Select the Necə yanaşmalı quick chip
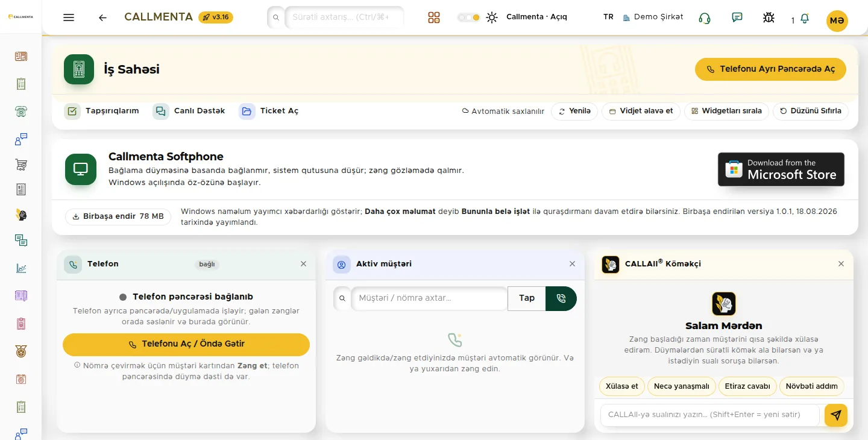Viewport: 868px width, 440px height. 682,386
